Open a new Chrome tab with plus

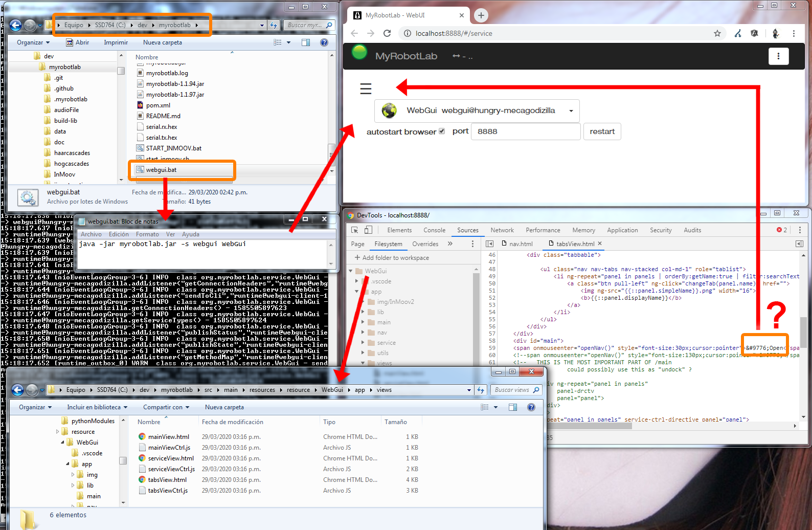pyautogui.click(x=481, y=15)
